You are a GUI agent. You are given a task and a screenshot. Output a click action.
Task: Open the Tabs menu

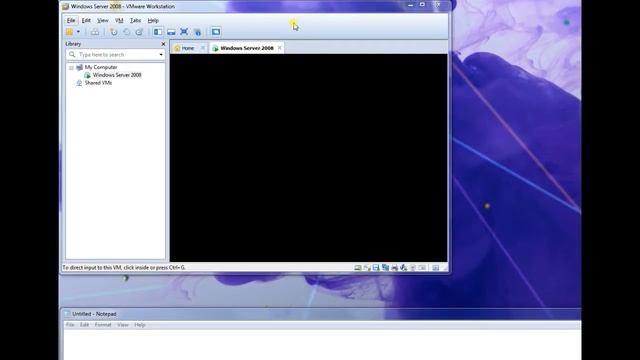point(136,20)
